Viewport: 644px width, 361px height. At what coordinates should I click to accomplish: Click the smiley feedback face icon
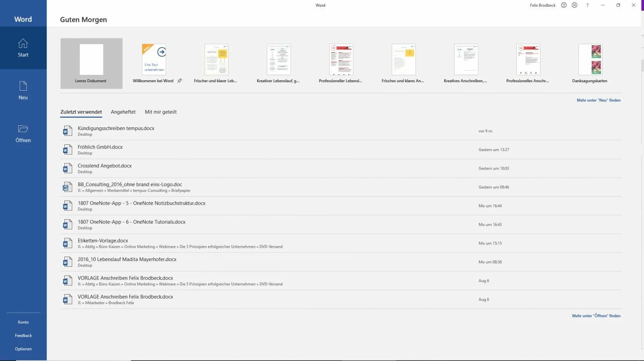click(563, 5)
